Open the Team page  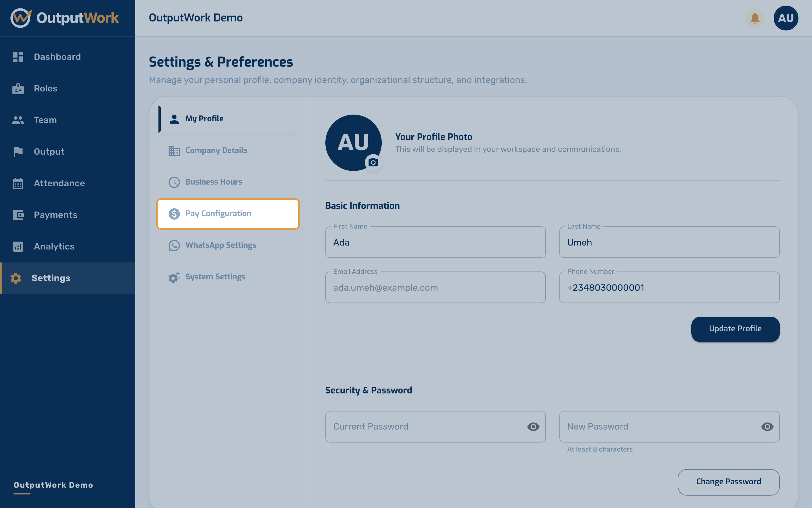[x=67, y=120]
